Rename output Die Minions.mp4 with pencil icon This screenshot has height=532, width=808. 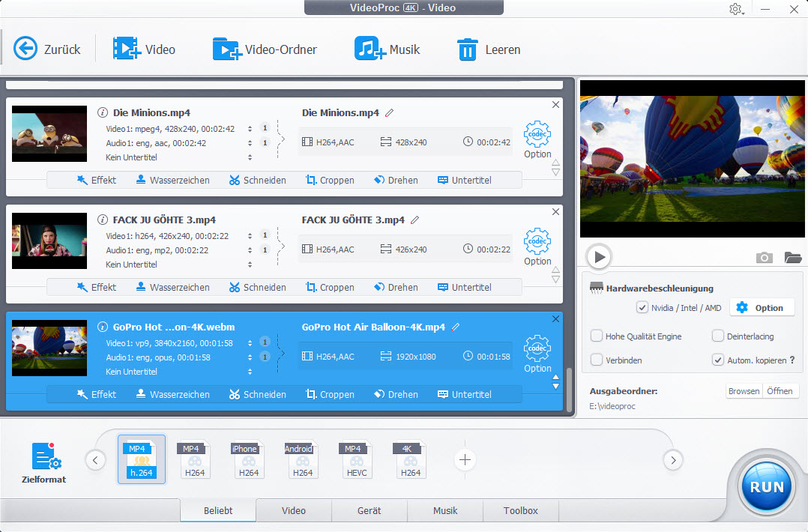point(390,112)
